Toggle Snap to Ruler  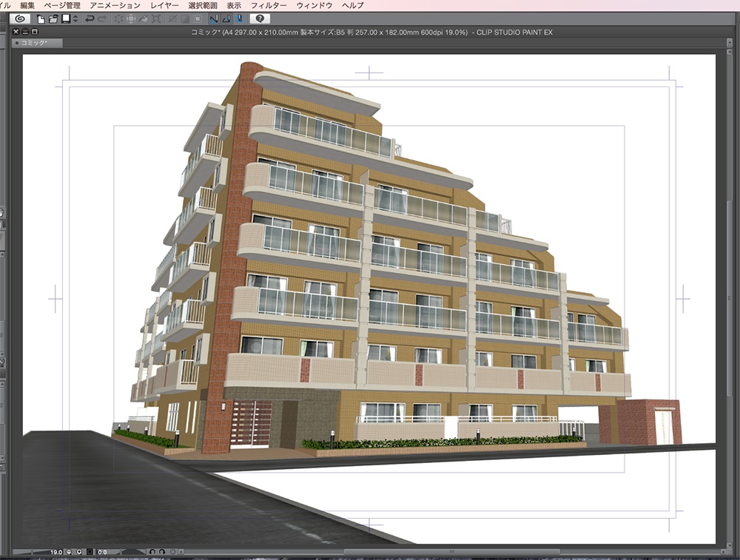click(214, 19)
